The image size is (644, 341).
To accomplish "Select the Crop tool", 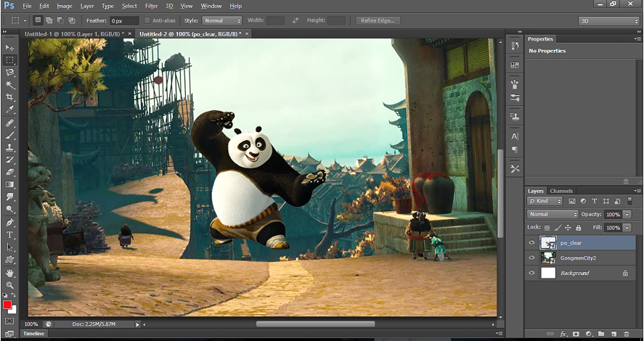I will (x=10, y=96).
